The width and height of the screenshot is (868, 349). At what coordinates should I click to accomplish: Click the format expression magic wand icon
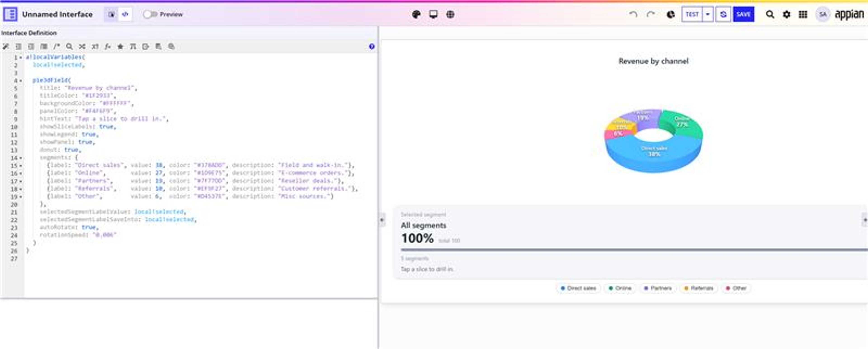6,47
